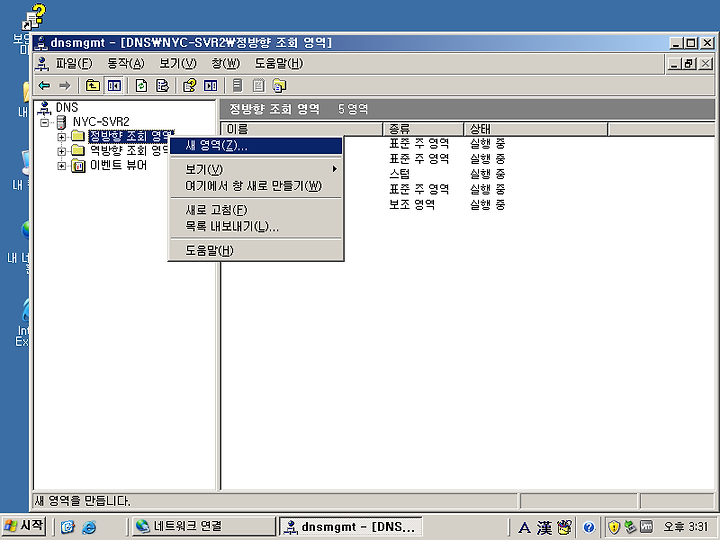Click the dnsmgmt taskbar button
The width and height of the screenshot is (720, 540).
click(351, 527)
